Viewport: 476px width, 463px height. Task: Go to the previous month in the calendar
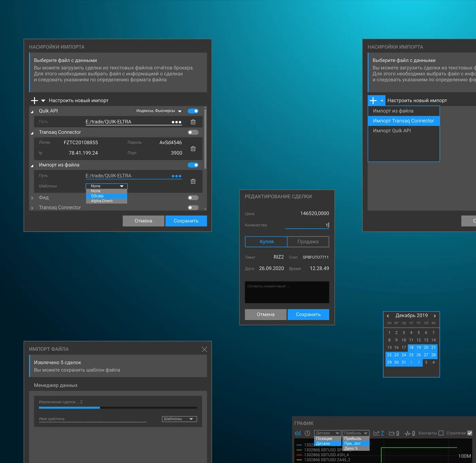[388, 316]
